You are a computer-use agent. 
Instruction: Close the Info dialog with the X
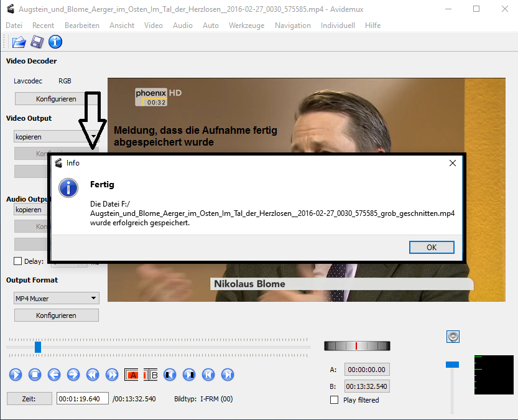[x=453, y=163]
